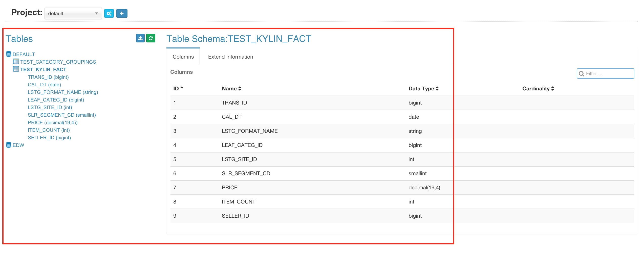
Task: Switch to the Extend Information tab
Action: pos(230,57)
